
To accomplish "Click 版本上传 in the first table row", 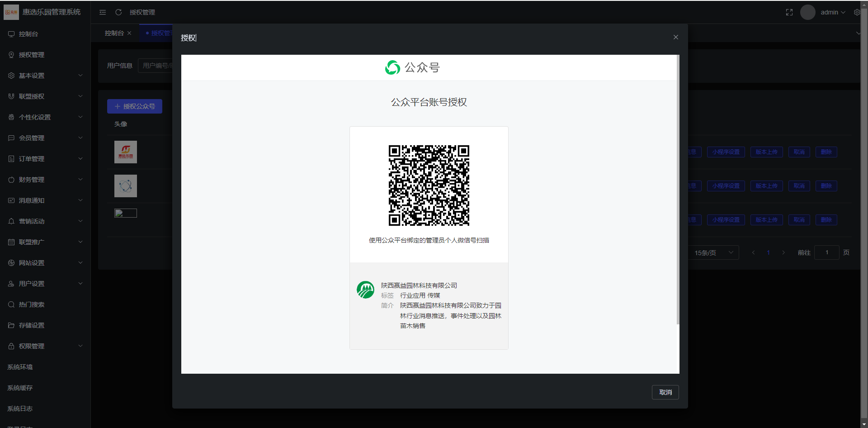I will coord(767,152).
